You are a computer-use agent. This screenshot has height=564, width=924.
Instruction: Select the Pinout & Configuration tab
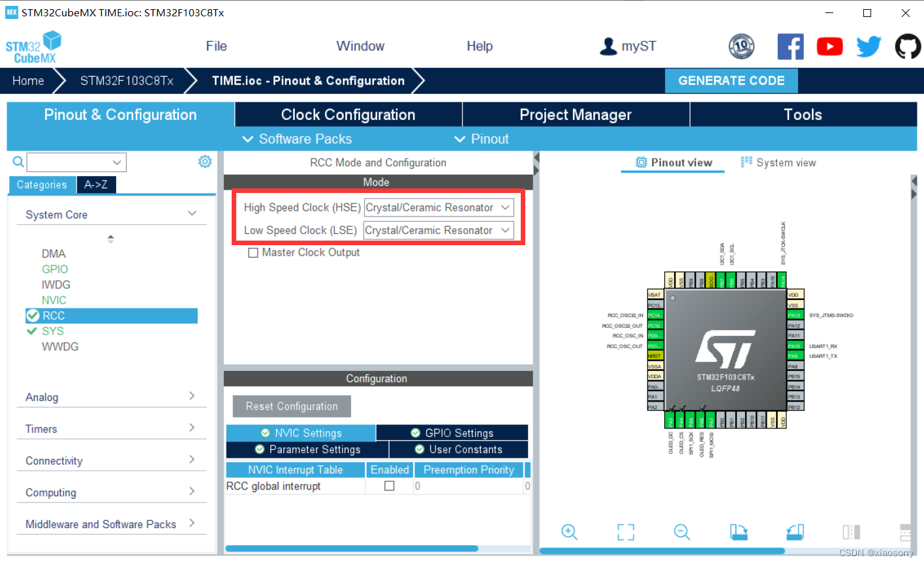[121, 115]
